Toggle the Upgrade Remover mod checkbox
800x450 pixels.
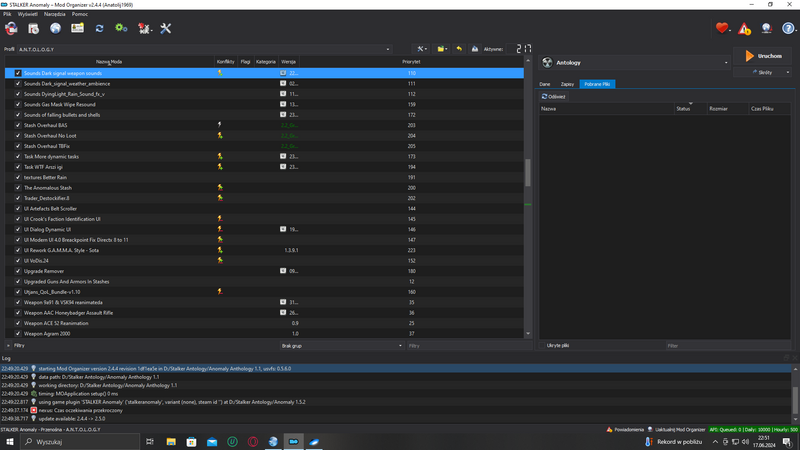[18, 271]
